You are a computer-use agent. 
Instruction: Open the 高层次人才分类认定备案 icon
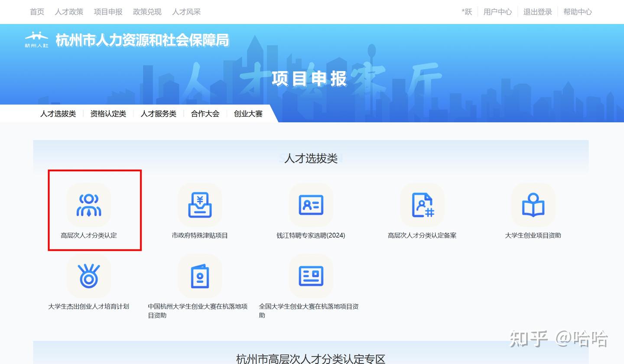[x=422, y=205]
